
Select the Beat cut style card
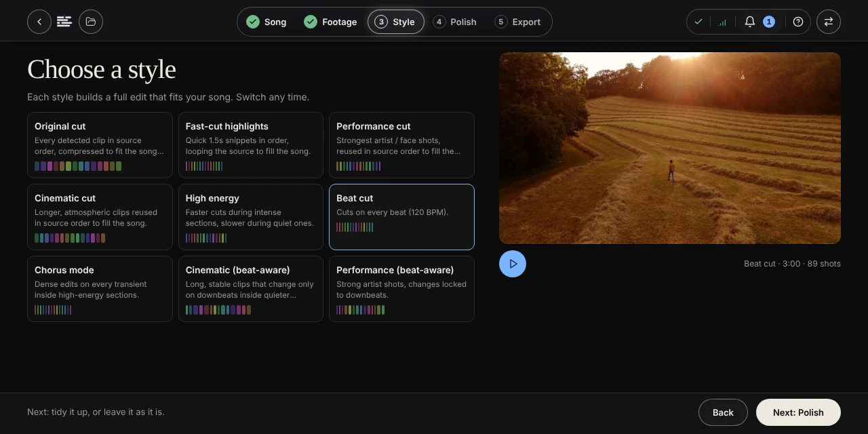401,217
